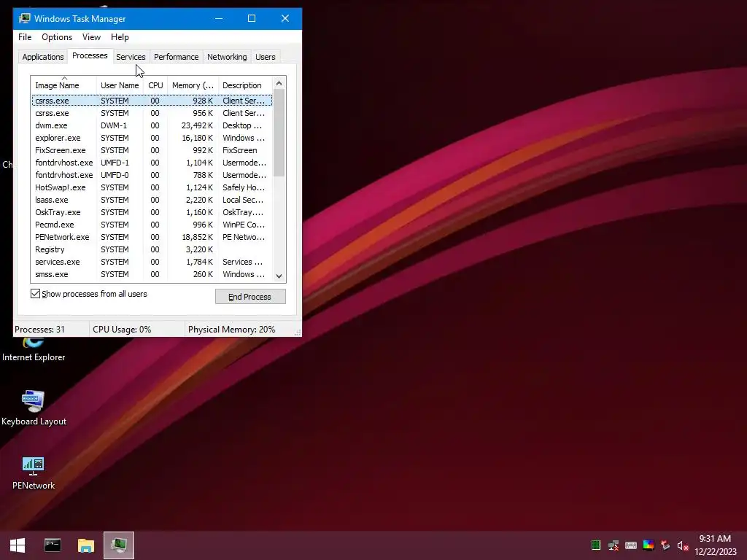Click the HotSwap safely remove tray icon

(x=665, y=545)
